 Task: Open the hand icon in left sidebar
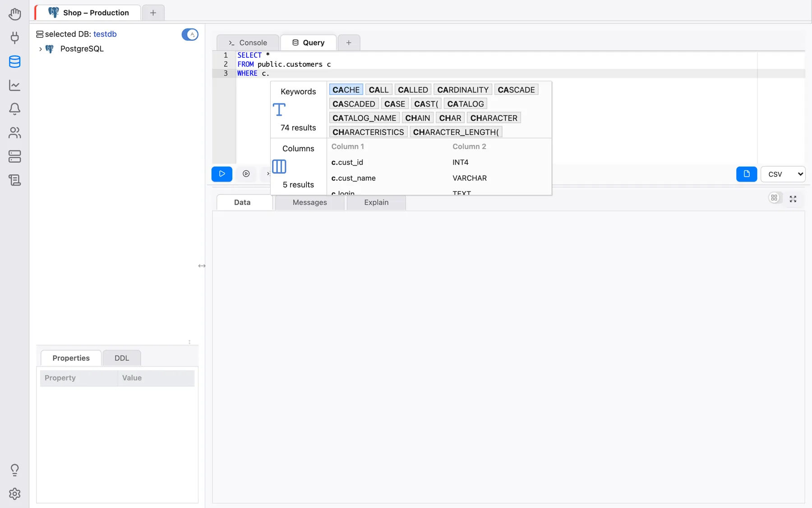click(x=14, y=14)
